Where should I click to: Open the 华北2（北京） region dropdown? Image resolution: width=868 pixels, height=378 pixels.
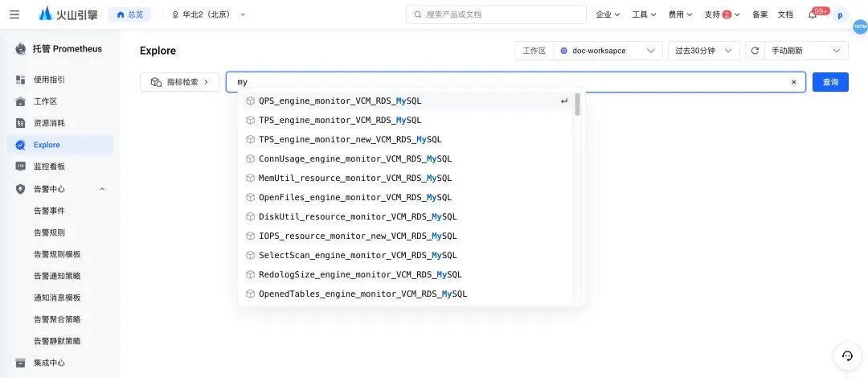click(x=209, y=14)
